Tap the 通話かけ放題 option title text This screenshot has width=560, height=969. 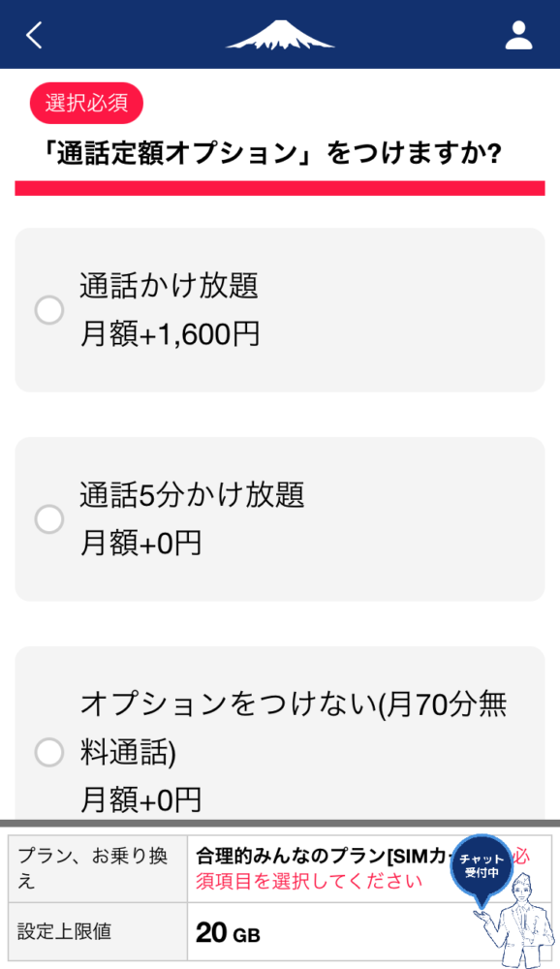[x=169, y=286]
